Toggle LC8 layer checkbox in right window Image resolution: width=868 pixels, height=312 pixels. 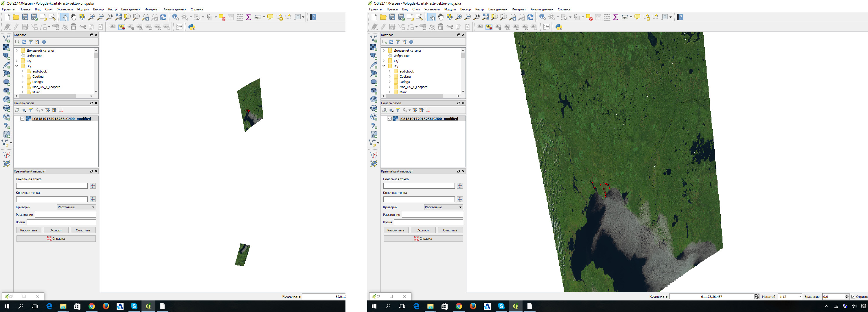click(x=389, y=119)
